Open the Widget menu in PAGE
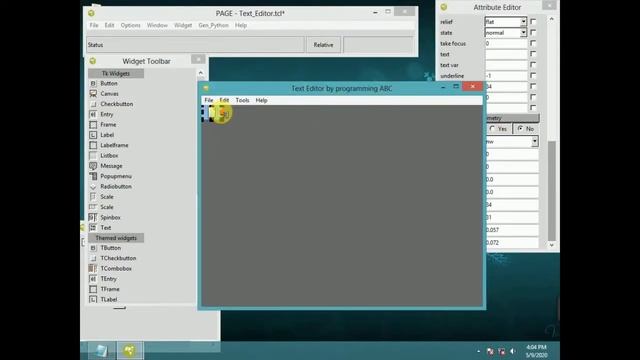 click(183, 25)
